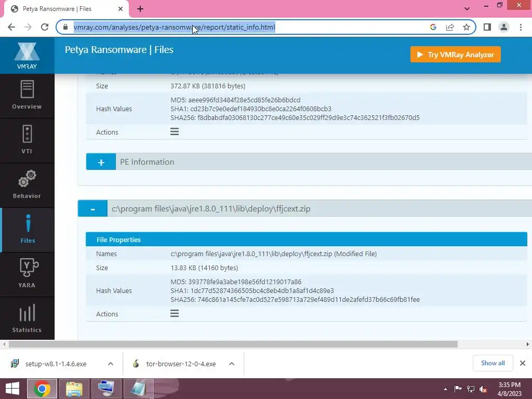Click the MD5 393778fe9a3abe198e56fd1219017a86 text

[x=236, y=282]
